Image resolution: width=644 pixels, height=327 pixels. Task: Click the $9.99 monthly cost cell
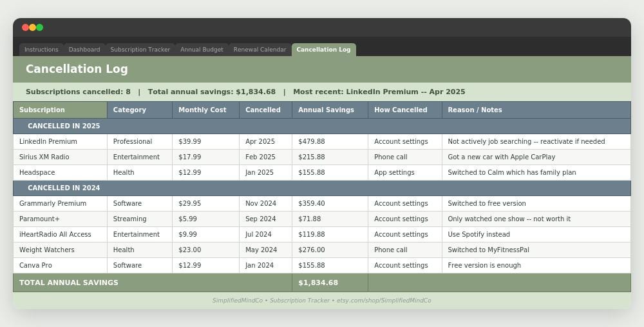(x=206, y=235)
